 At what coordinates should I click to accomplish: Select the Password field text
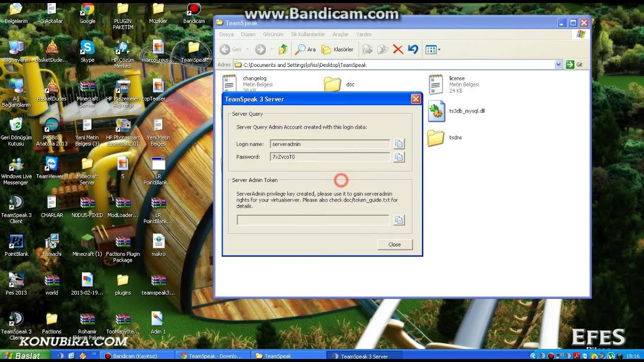330,157
